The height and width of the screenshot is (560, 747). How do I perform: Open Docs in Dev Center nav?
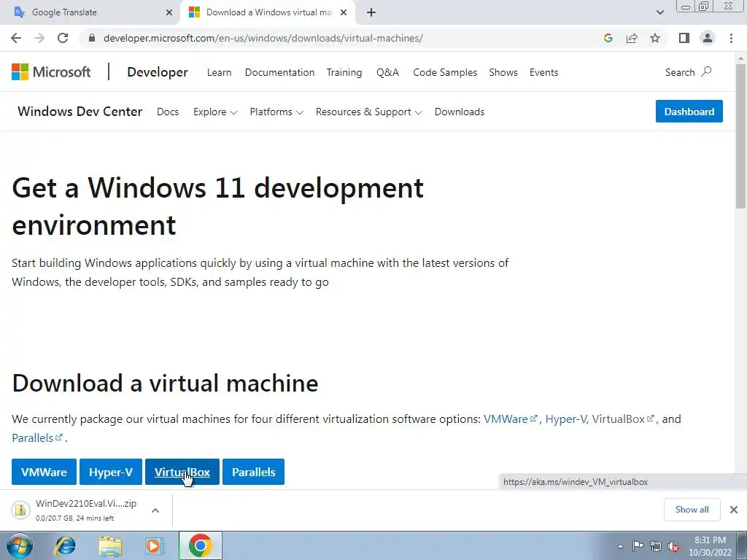(168, 112)
